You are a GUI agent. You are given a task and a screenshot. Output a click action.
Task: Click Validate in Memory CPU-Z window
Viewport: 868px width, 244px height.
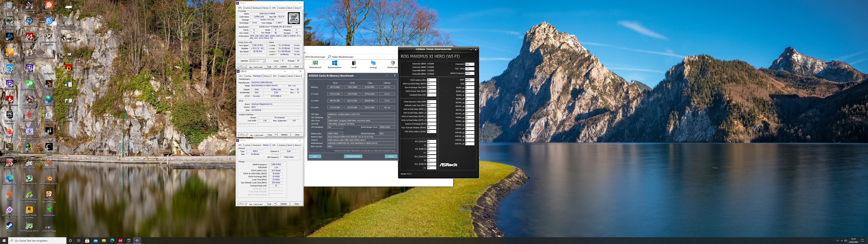tap(284, 204)
